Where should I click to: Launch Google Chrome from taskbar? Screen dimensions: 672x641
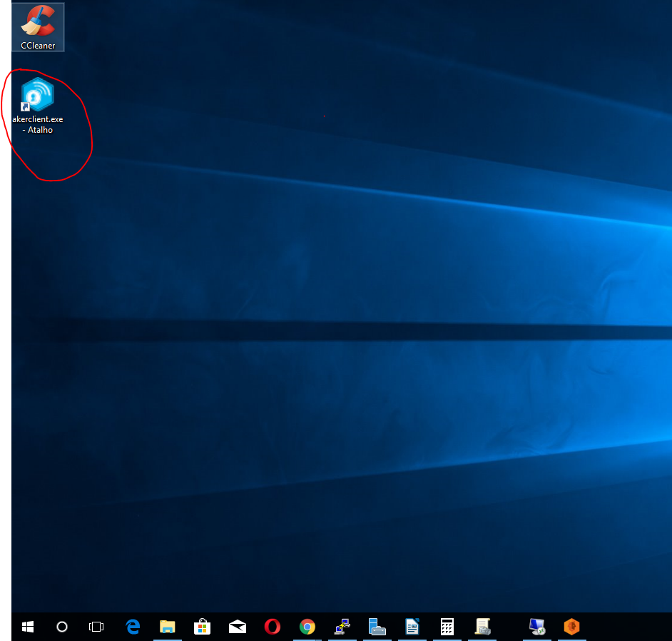[x=307, y=627]
